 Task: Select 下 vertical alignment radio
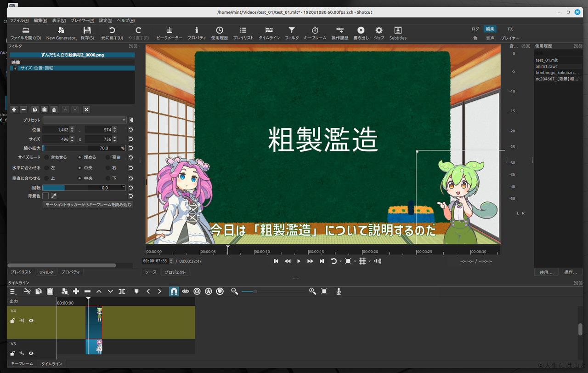click(x=108, y=178)
